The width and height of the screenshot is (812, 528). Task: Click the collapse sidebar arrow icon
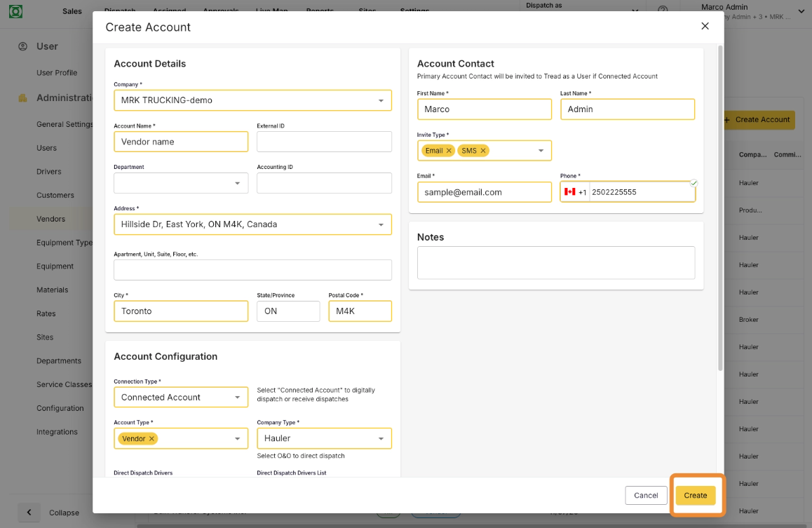coord(29,513)
